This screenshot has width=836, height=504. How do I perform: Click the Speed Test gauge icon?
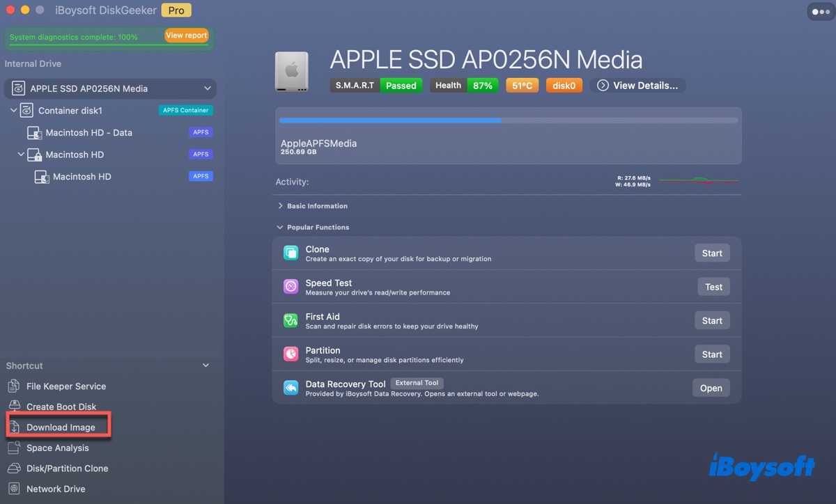[291, 287]
